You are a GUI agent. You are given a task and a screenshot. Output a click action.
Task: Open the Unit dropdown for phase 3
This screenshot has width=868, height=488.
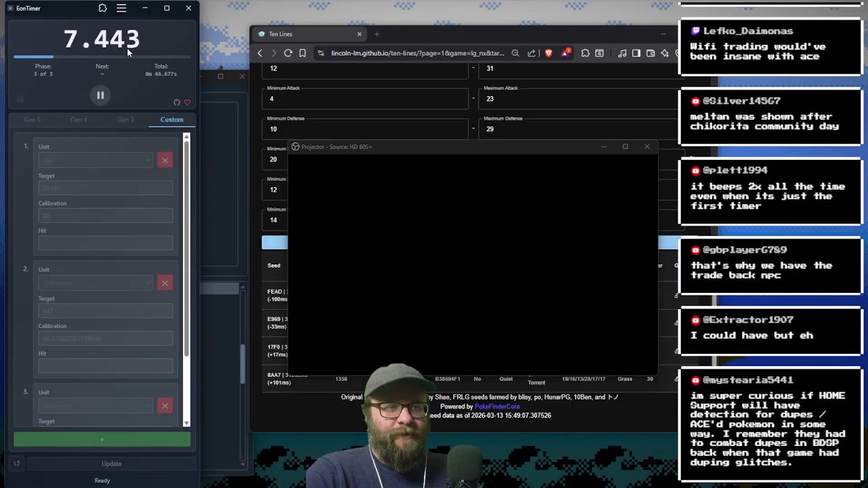click(x=96, y=405)
